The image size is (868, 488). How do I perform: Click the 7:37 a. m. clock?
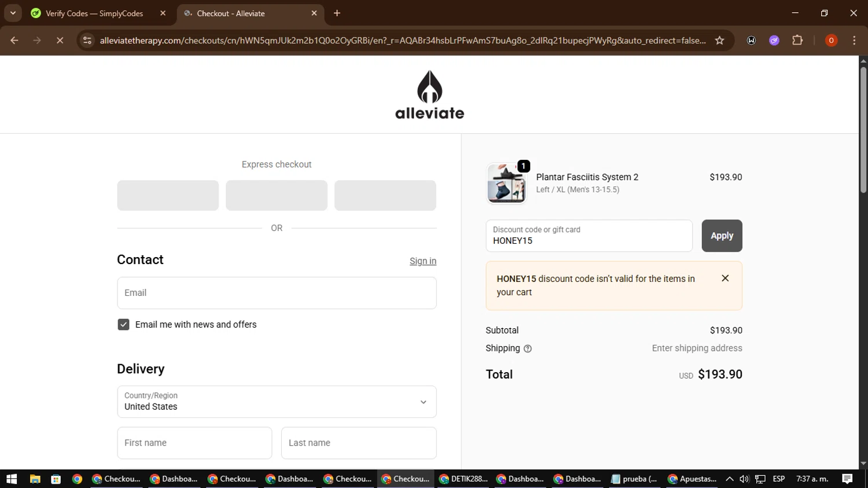click(x=812, y=479)
